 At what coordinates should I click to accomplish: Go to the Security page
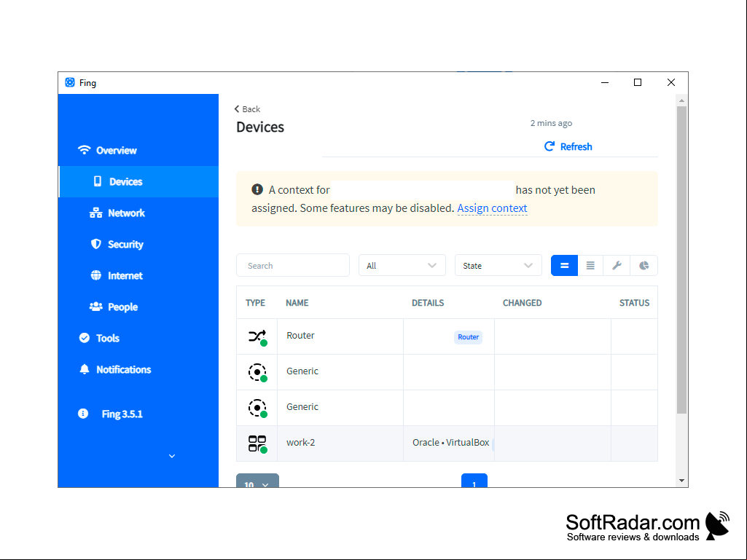click(x=125, y=244)
